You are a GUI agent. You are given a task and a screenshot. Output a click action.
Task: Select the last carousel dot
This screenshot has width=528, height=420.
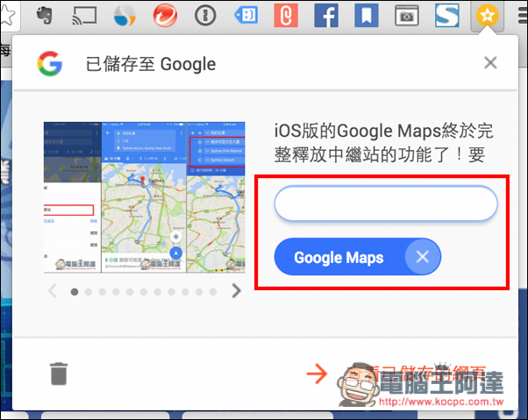point(213,292)
